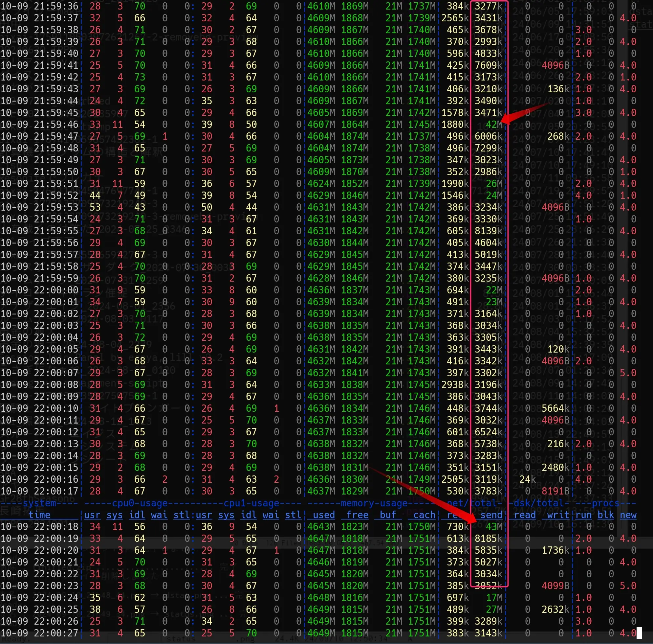653x644 pixels.
Task: Click the white terminal cursor block
Action: click(x=639, y=632)
